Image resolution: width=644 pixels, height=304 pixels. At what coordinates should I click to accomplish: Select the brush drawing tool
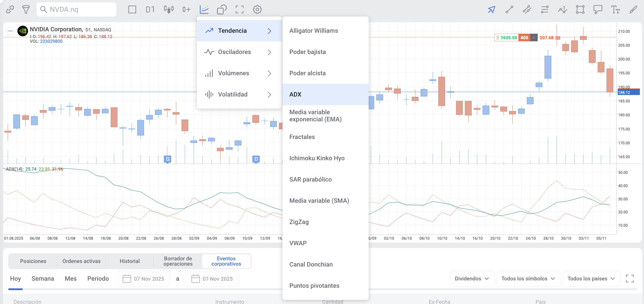point(633,9)
